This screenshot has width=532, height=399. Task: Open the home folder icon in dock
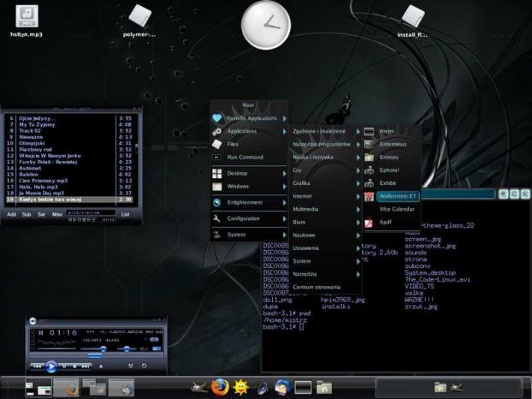click(x=324, y=387)
